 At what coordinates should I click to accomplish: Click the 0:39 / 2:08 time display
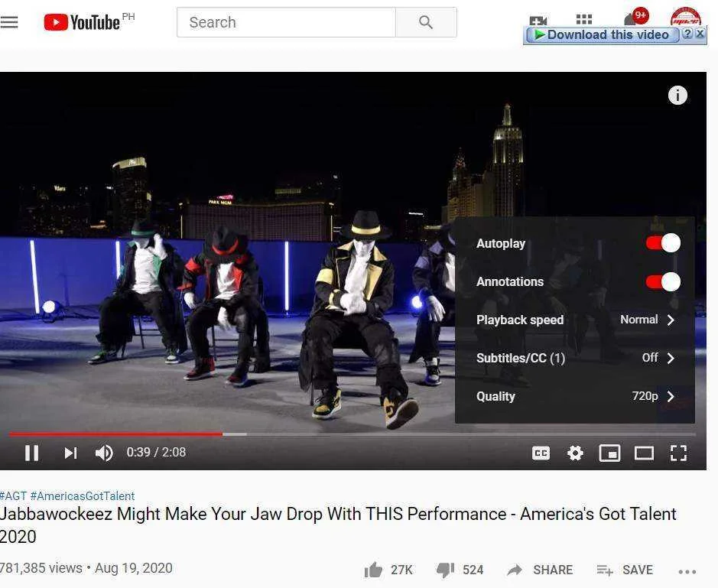[156, 453]
